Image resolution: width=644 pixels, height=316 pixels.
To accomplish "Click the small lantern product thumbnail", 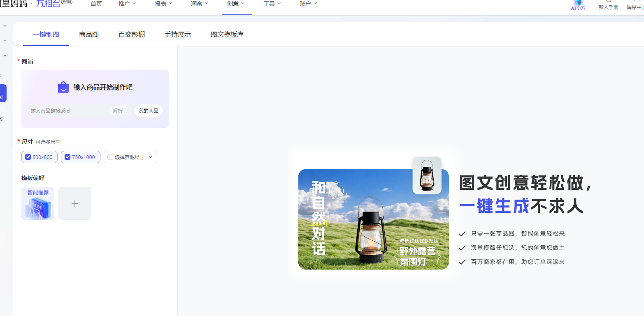I will tap(427, 175).
